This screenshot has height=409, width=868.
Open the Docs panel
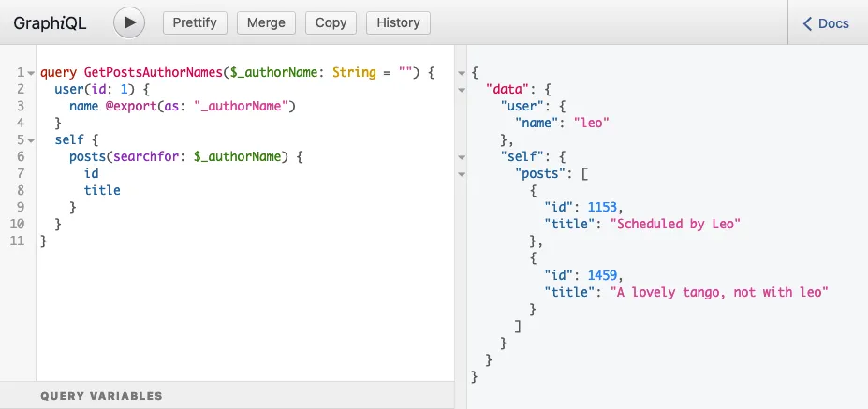(827, 23)
